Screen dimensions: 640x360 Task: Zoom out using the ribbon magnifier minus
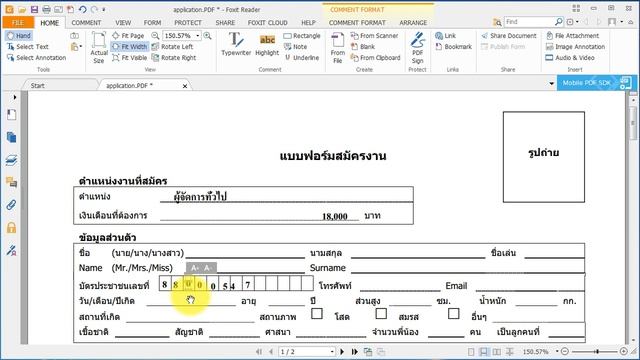pos(156,36)
